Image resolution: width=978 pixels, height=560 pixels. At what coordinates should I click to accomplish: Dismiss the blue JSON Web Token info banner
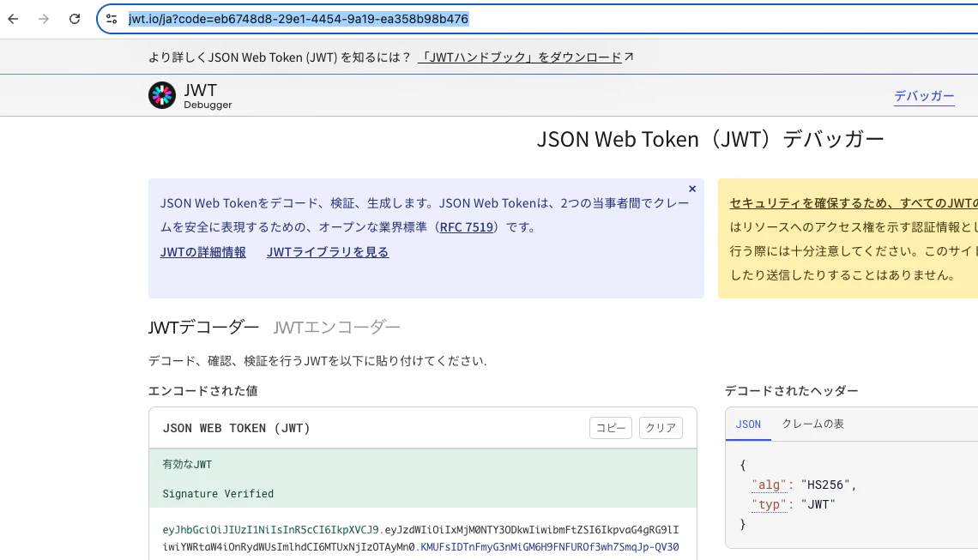click(x=691, y=189)
